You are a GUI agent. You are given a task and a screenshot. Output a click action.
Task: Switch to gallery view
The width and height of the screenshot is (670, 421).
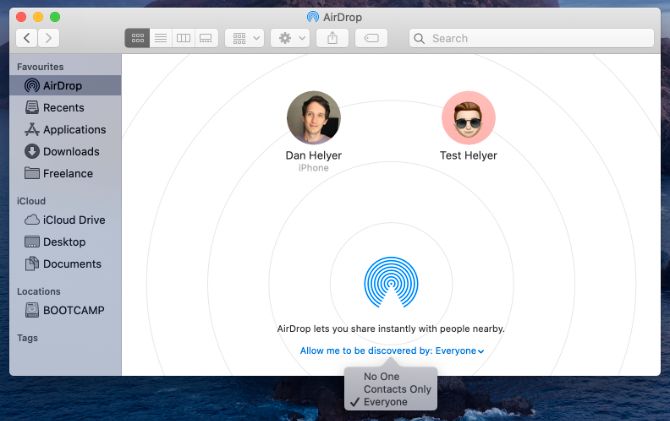pos(206,38)
